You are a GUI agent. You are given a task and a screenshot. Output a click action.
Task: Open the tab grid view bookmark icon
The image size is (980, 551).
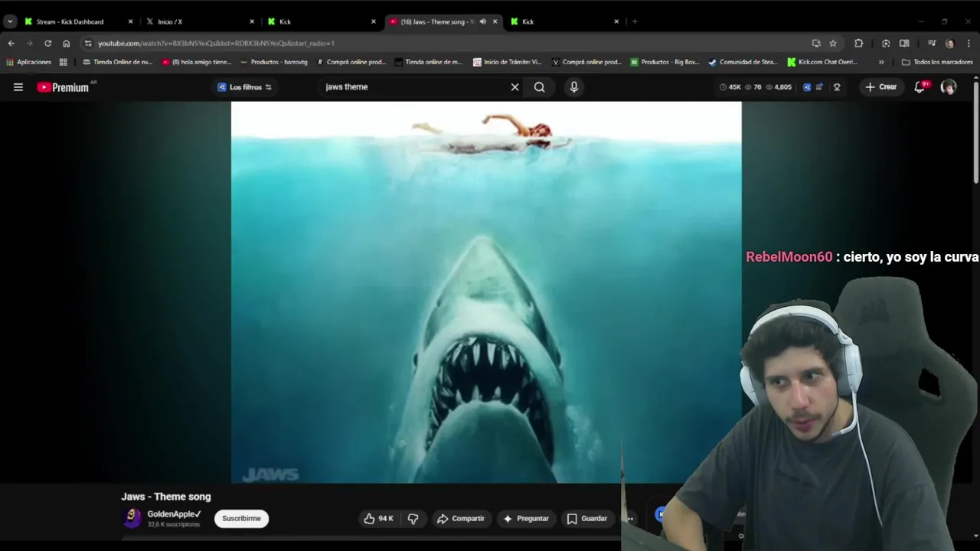tap(64, 62)
